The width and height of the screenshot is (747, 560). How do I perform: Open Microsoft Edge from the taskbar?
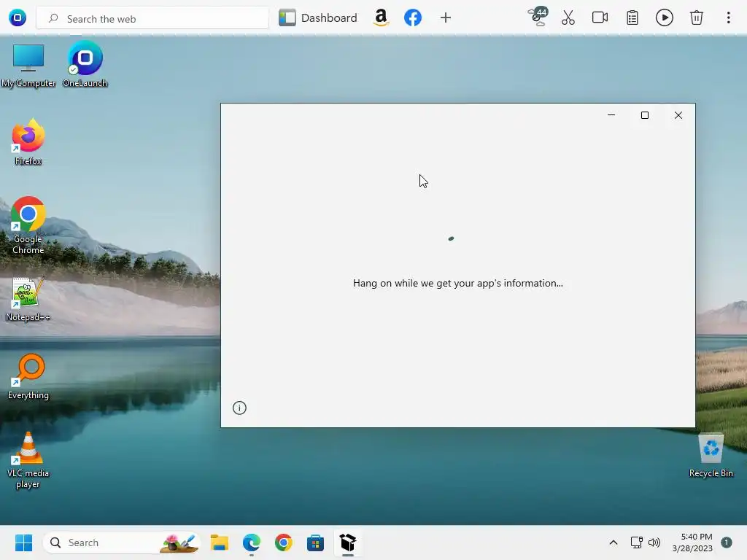(252, 542)
